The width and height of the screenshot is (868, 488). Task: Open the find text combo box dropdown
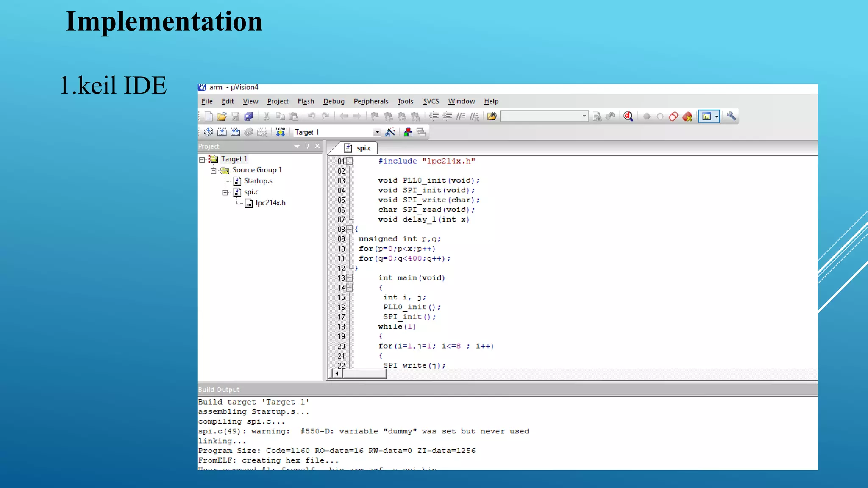coord(584,116)
